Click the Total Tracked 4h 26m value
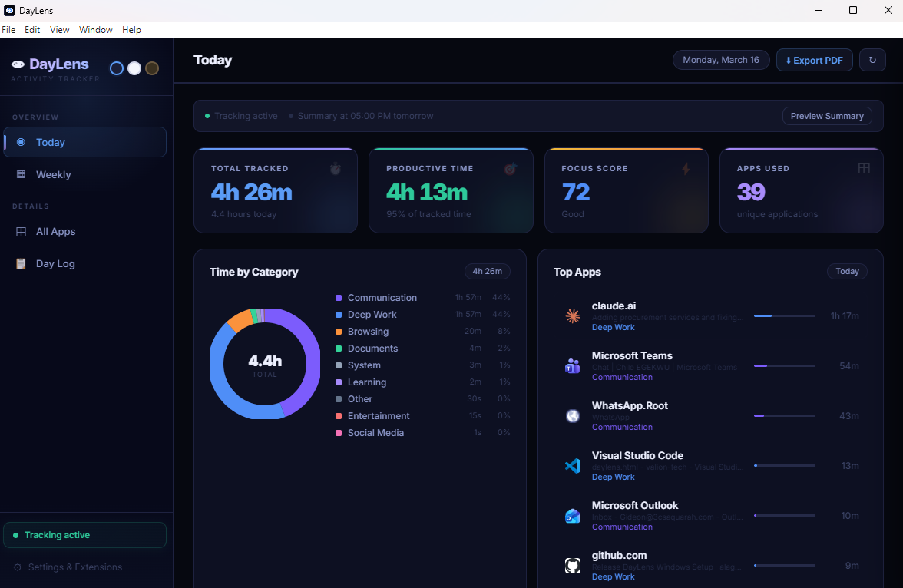The height and width of the screenshot is (588, 903). click(x=252, y=193)
